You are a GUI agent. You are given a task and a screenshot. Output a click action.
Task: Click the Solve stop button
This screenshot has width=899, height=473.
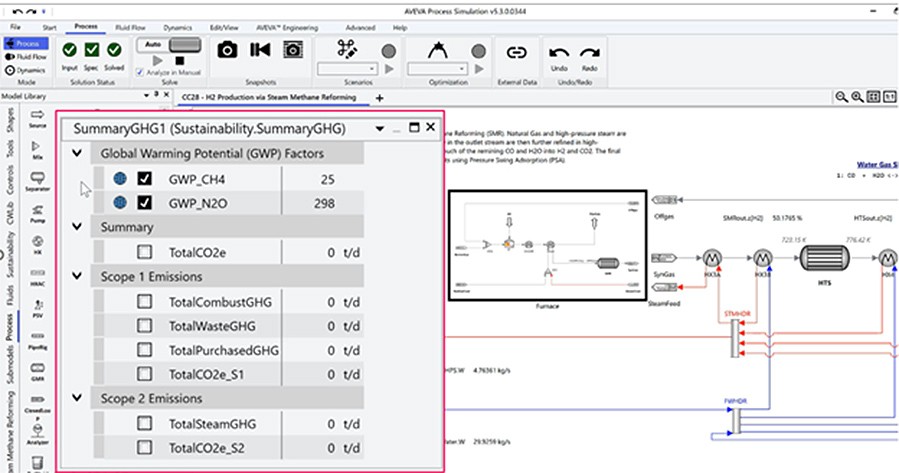coord(179,60)
